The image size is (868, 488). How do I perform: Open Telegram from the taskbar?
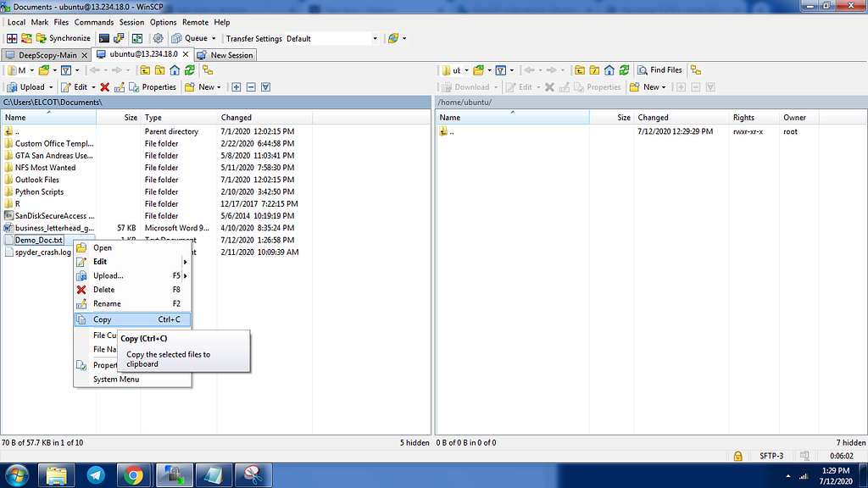click(x=96, y=475)
